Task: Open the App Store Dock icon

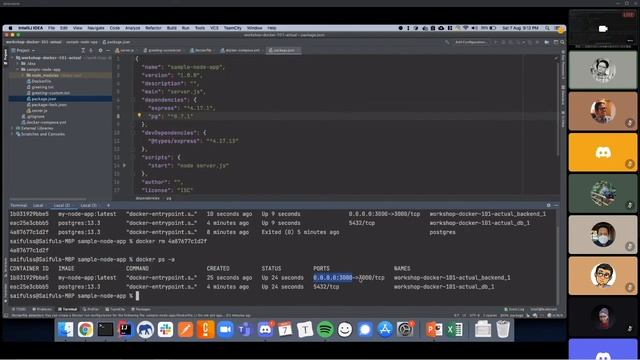Action: pos(385,329)
